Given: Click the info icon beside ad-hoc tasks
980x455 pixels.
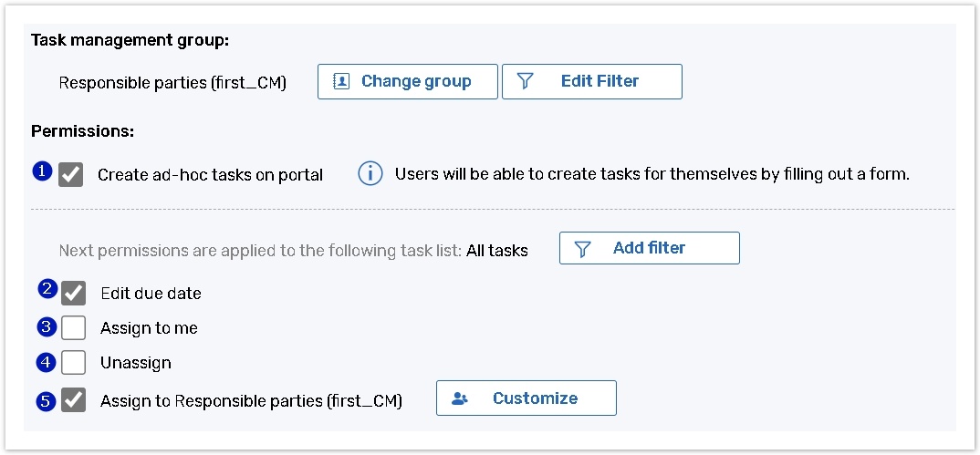Looking at the screenshot, I should tap(370, 174).
